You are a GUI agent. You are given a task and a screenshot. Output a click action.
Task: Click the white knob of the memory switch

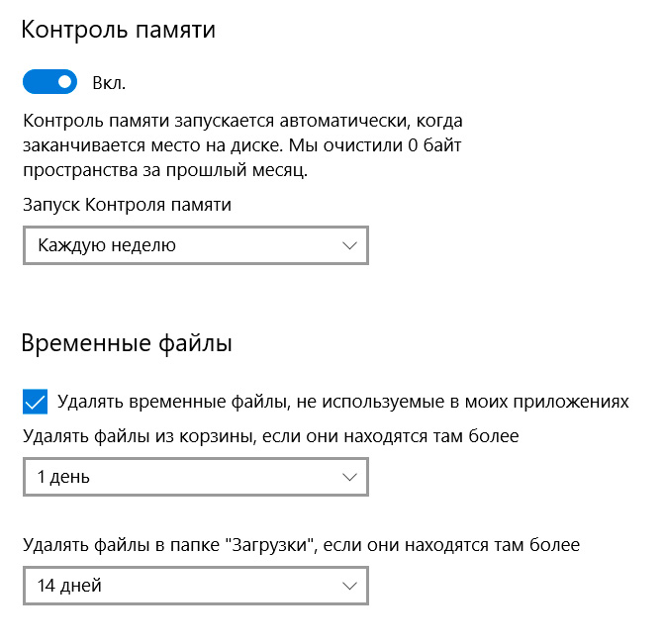(63, 81)
